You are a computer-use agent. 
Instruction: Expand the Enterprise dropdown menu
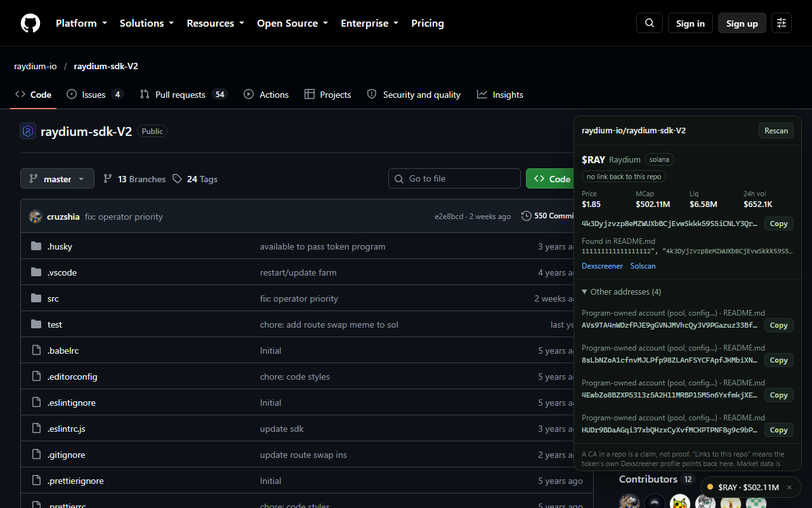coord(370,23)
